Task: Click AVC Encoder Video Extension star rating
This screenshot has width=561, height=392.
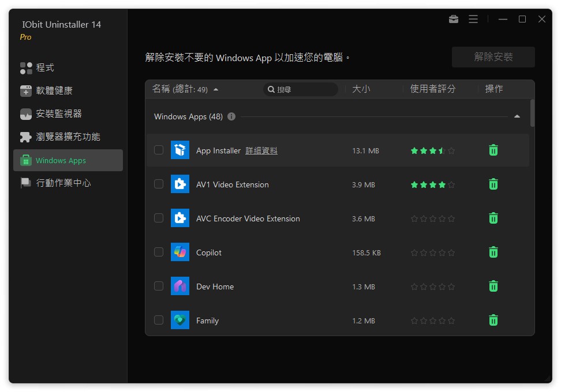Action: 432,218
